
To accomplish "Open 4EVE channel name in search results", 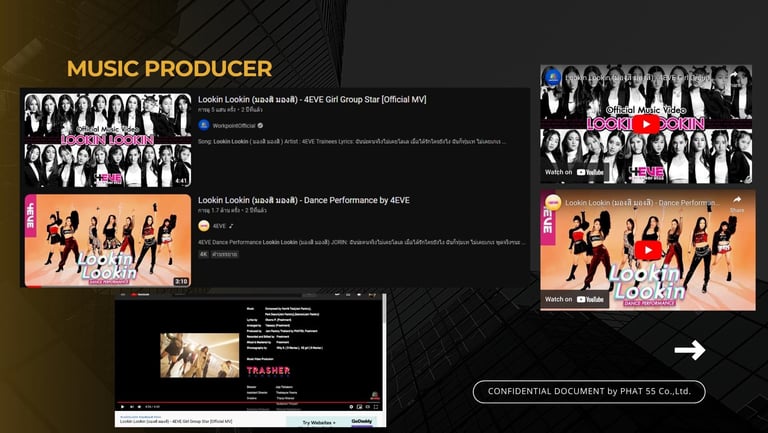I will [219, 226].
